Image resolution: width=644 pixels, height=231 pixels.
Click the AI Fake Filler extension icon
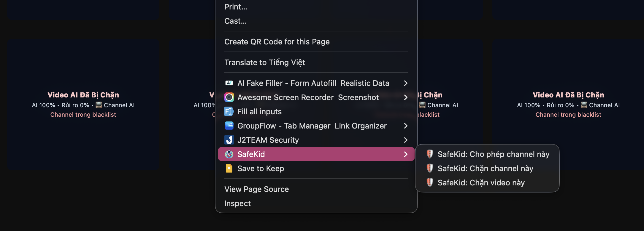(229, 83)
